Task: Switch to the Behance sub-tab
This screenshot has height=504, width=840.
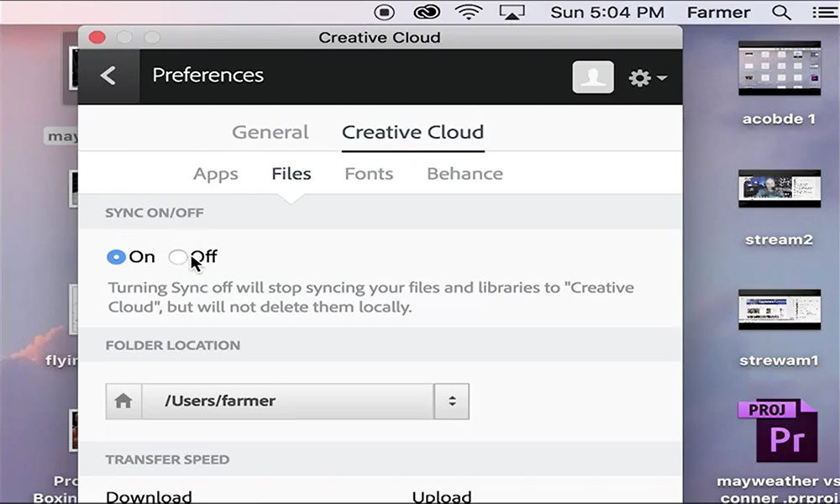Action: pos(465,174)
